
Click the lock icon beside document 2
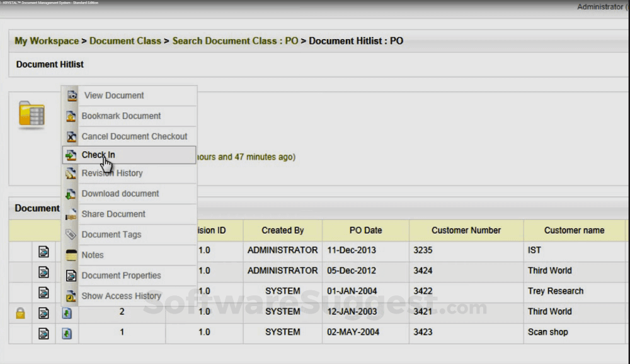(x=20, y=312)
